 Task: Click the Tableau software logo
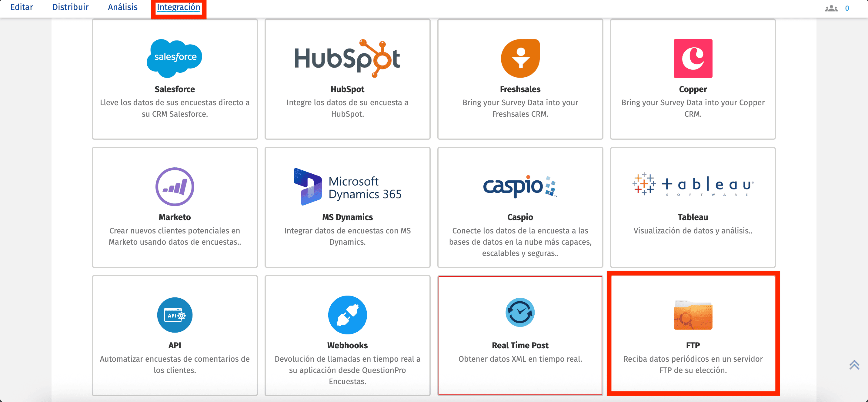(x=693, y=184)
